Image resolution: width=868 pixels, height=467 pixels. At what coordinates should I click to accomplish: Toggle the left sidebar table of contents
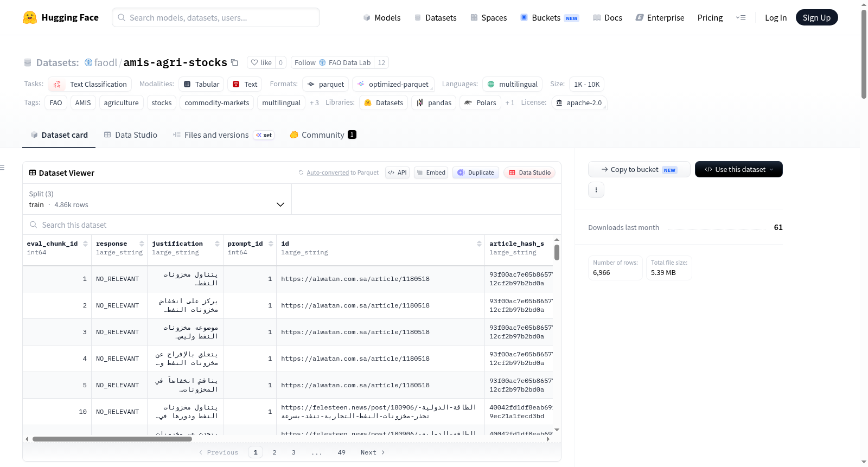point(3,168)
